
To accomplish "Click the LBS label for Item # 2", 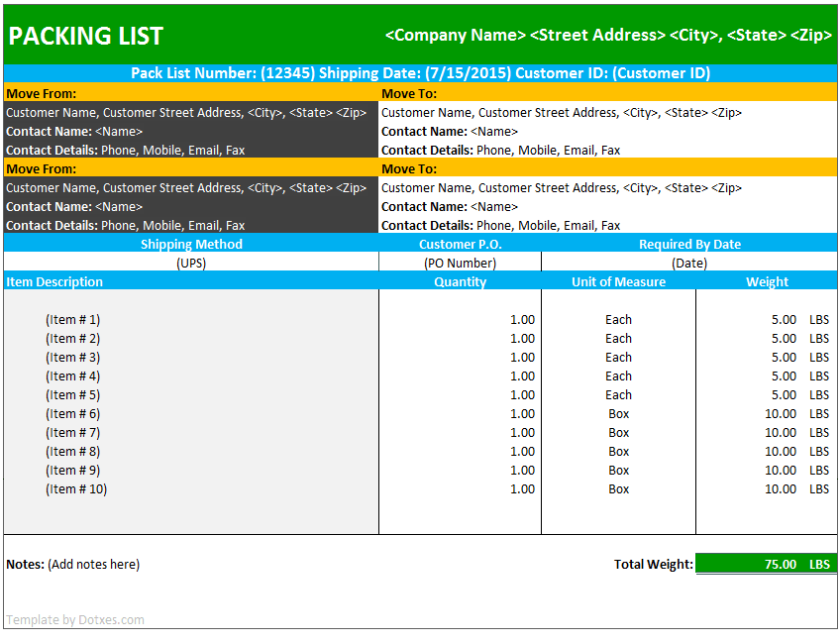I will [x=819, y=339].
